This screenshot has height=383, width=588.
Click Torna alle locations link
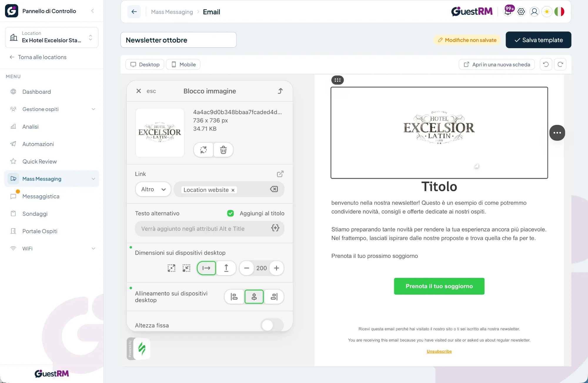click(38, 57)
